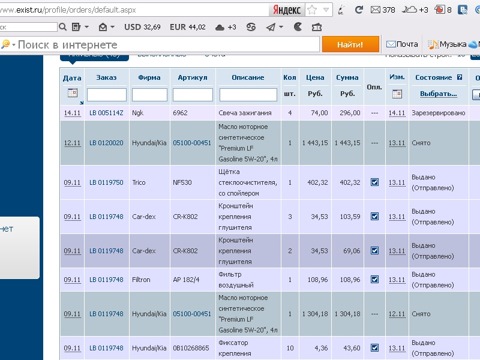Open the calendar picker under Дата

coord(72,93)
